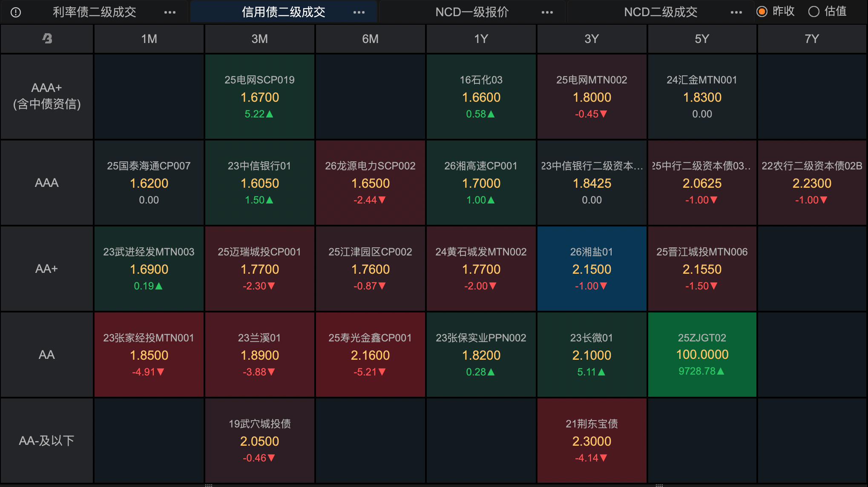Viewport: 868px width, 487px height.
Task: Open the 25ZJGT02 bright green cell
Action: 702,354
